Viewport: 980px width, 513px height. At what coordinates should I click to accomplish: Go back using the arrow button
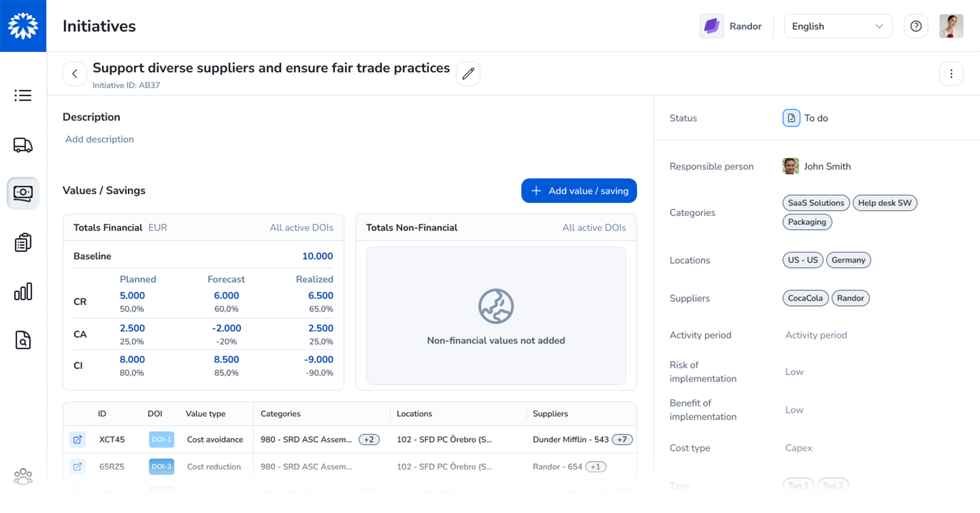[75, 73]
